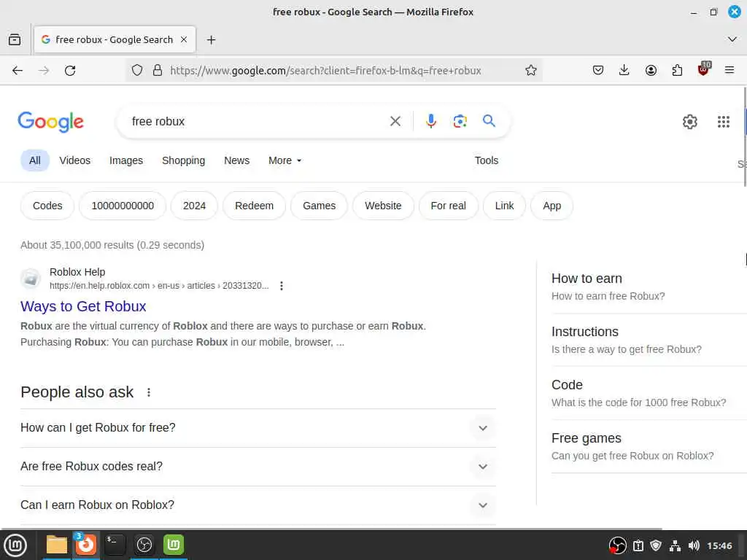Bookmark this page with the star

pyautogui.click(x=531, y=71)
